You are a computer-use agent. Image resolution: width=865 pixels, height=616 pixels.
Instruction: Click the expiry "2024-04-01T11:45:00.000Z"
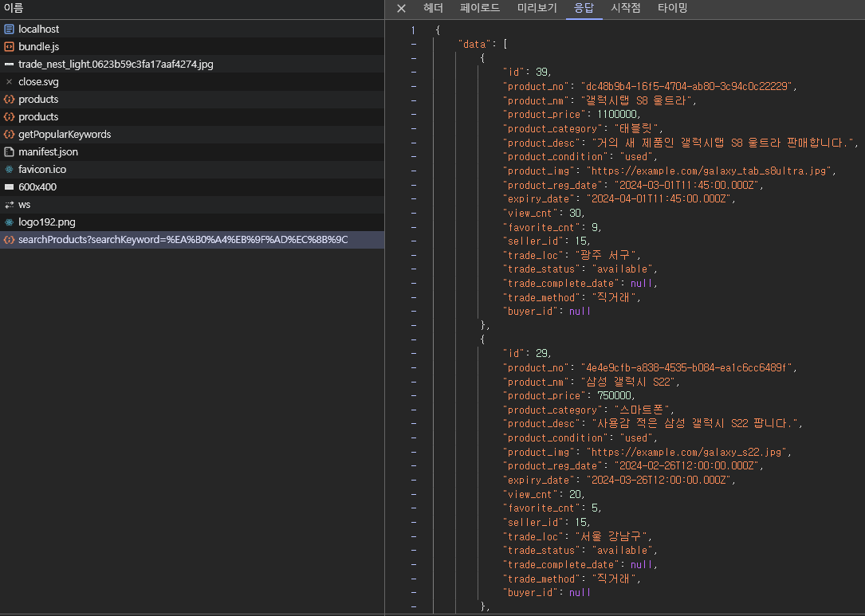659,199
